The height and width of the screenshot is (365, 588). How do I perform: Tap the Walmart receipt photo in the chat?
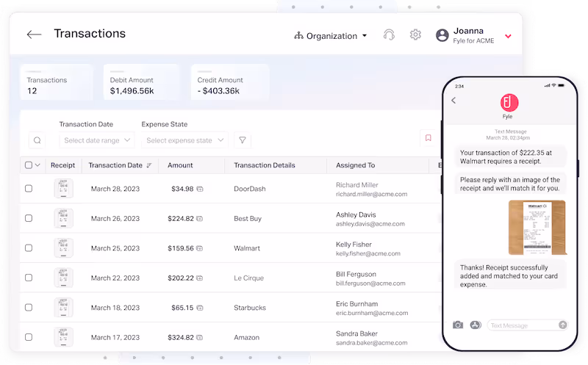(x=537, y=228)
